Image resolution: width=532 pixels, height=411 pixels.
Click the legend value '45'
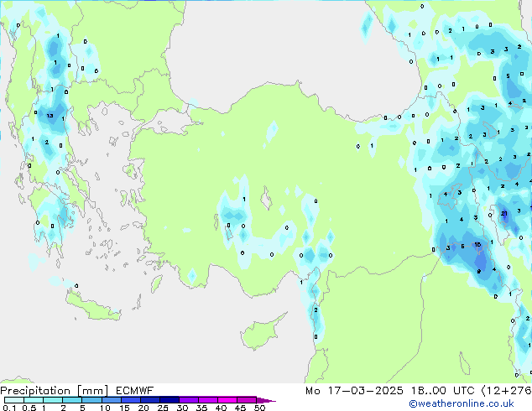(x=240, y=408)
